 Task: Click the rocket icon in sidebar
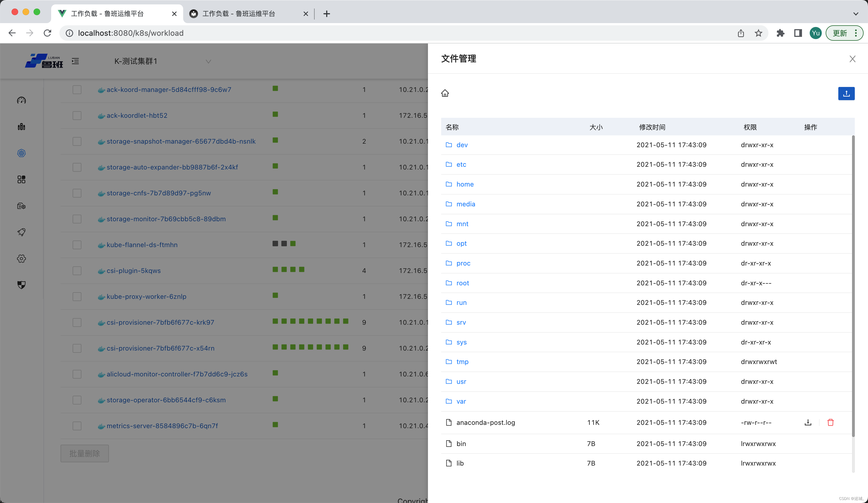coord(21,232)
